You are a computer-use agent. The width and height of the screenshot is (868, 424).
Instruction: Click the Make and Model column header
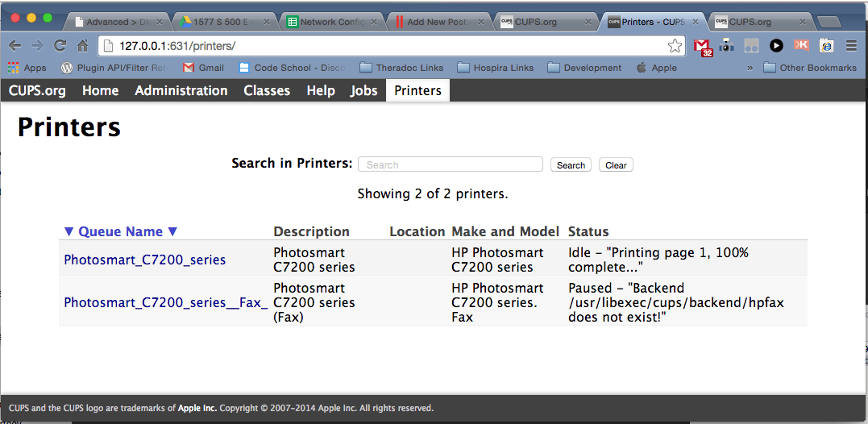(x=506, y=231)
